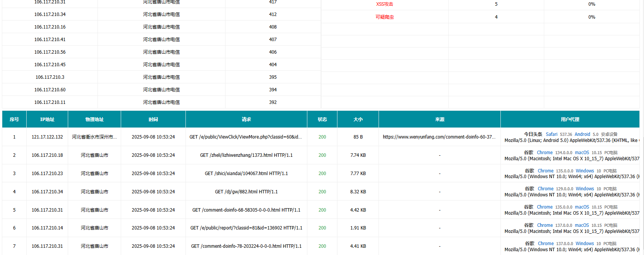Image resolution: width=644 pixels, height=255 pixels.
Task: Click the 物理地址 column header
Action: pyautogui.click(x=94, y=119)
